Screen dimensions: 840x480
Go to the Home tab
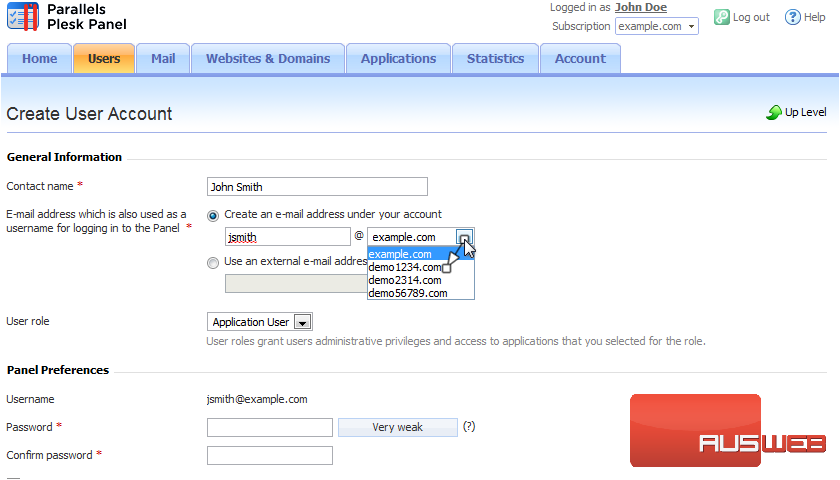click(40, 58)
